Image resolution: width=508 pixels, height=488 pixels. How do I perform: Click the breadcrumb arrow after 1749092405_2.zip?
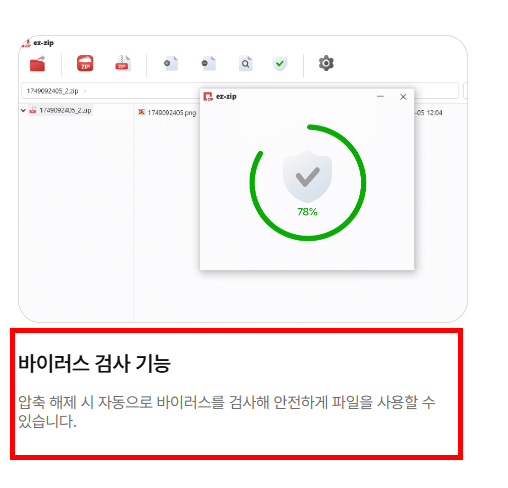[85, 91]
